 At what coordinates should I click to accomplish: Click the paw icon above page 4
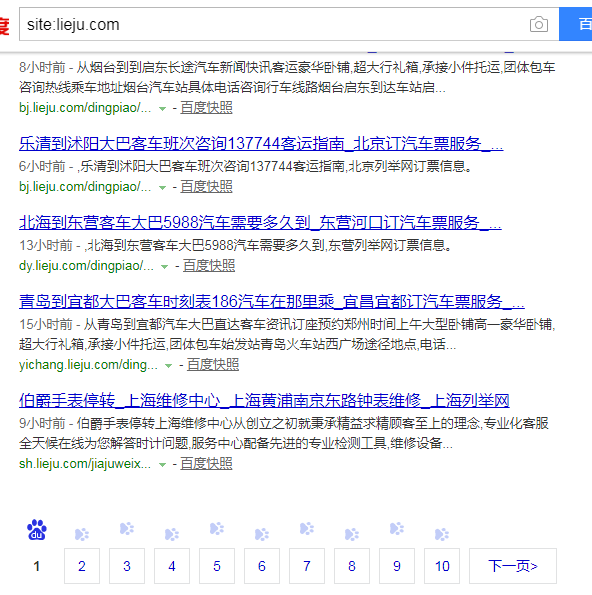pyautogui.click(x=172, y=535)
